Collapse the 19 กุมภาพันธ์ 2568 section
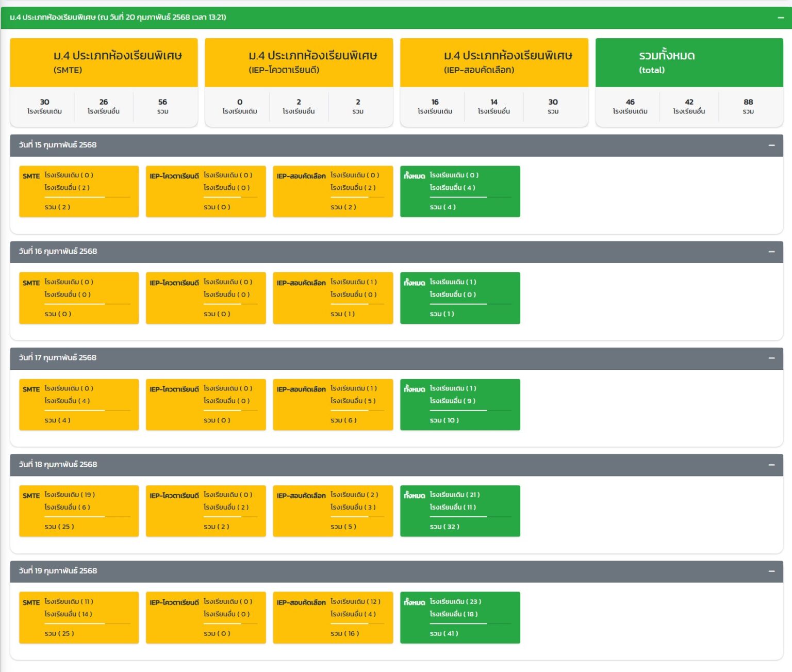Viewport: 792px width, 672px height. 771,571
